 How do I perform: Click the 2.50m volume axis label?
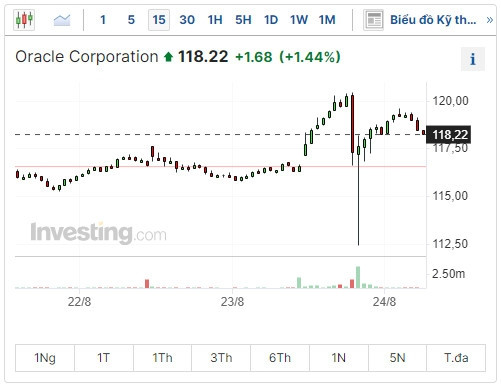coord(448,274)
